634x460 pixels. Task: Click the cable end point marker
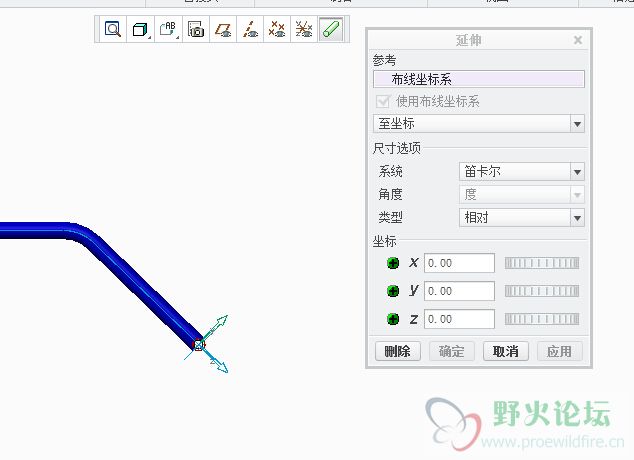coord(199,345)
